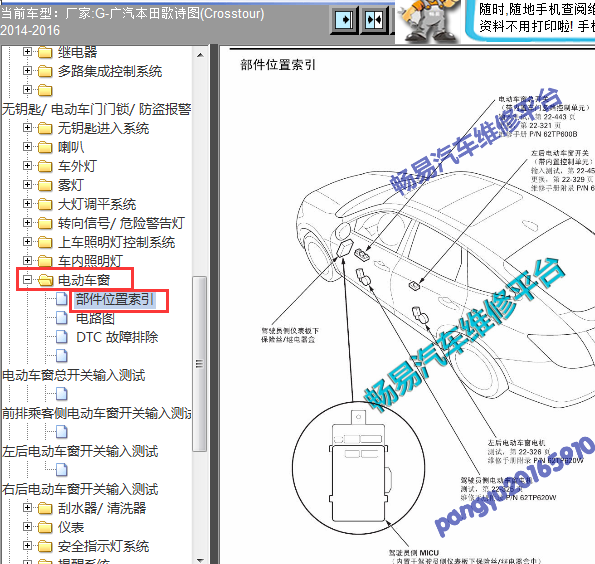Select the 大灯调平系统 folder label
Image resolution: width=595 pixels, height=564 pixels.
[x=97, y=204]
